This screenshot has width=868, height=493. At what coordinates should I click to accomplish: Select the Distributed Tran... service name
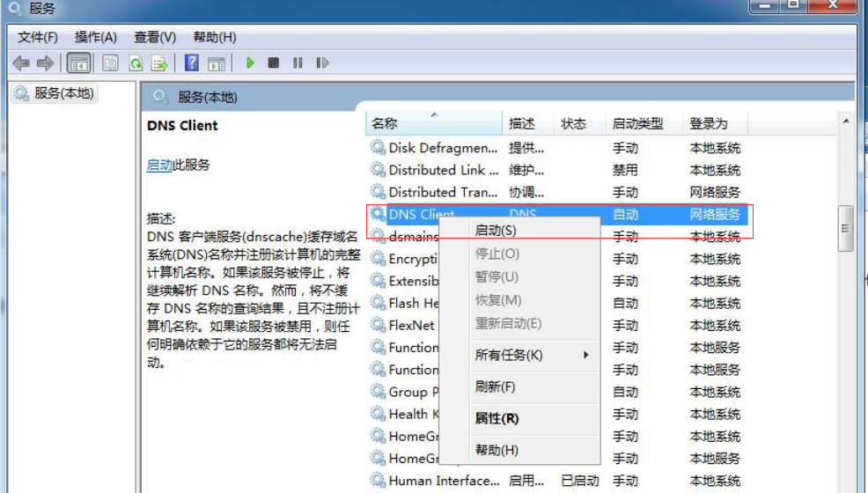click(443, 193)
